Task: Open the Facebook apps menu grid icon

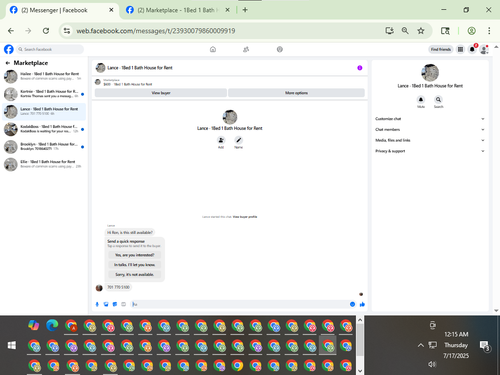Action: point(460,49)
